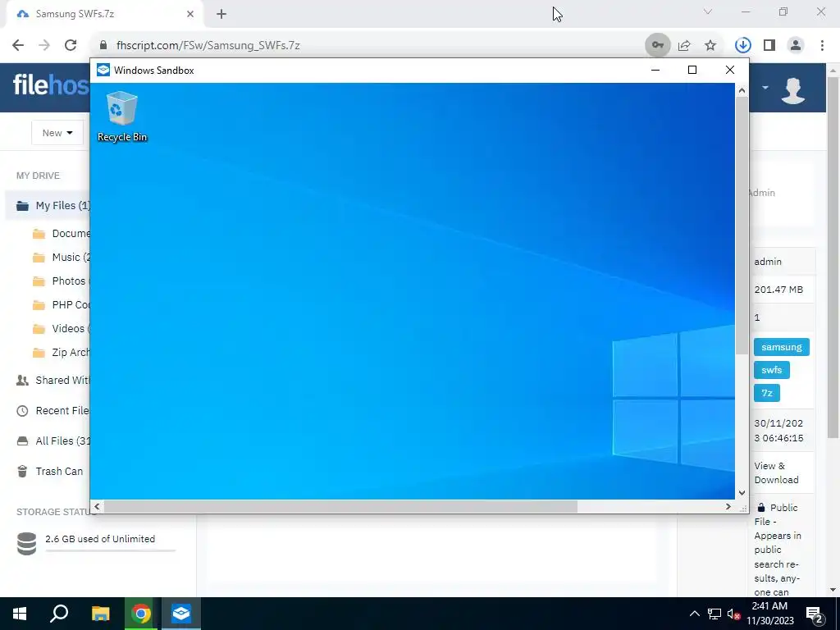
Task: Click the View & Download text
Action: (776, 473)
